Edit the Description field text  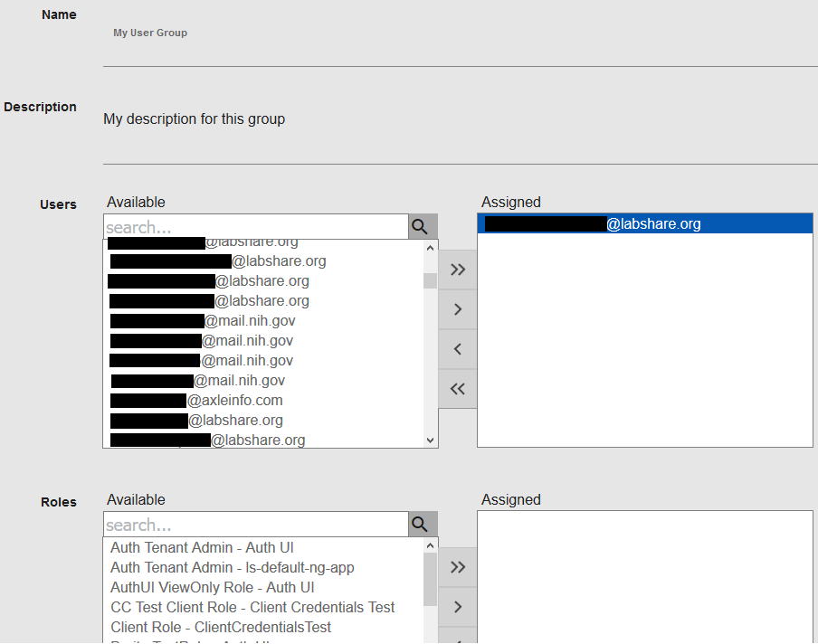pyautogui.click(x=460, y=118)
